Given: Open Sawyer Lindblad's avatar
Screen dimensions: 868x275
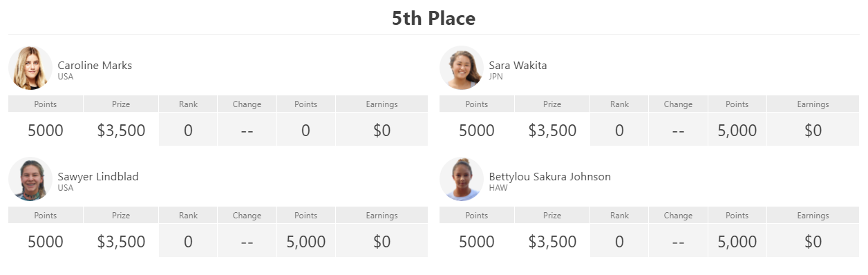Looking at the screenshot, I should (30, 179).
